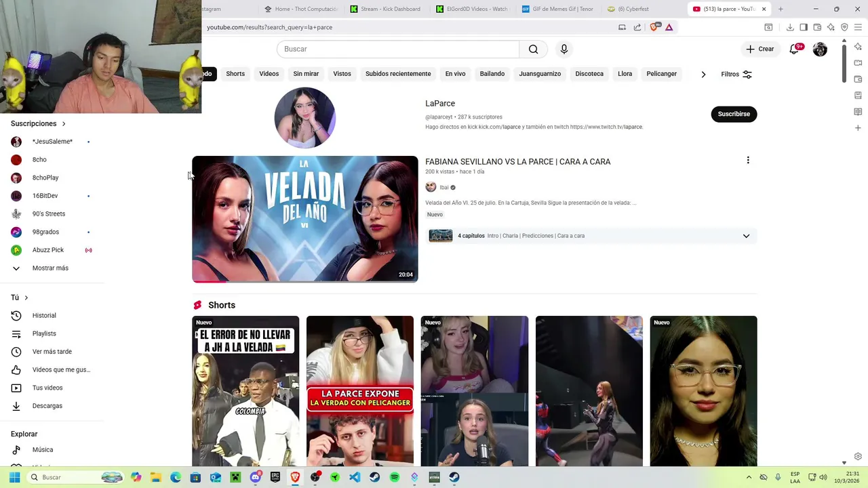This screenshot has width=868, height=488.
Task: Click the Windows Start button
Action: coord(14,477)
